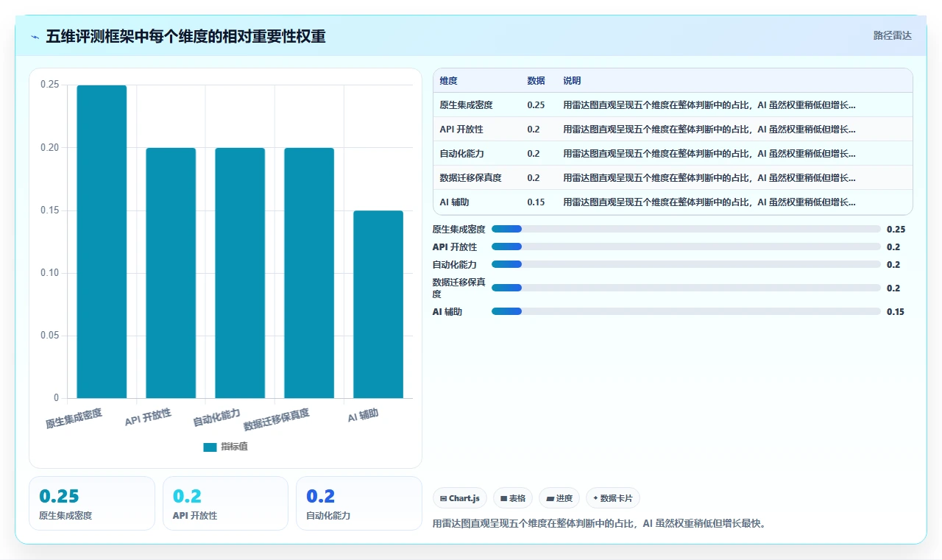The height and width of the screenshot is (560, 942).
Task: Click the 0.15 value in table
Action: point(536,202)
